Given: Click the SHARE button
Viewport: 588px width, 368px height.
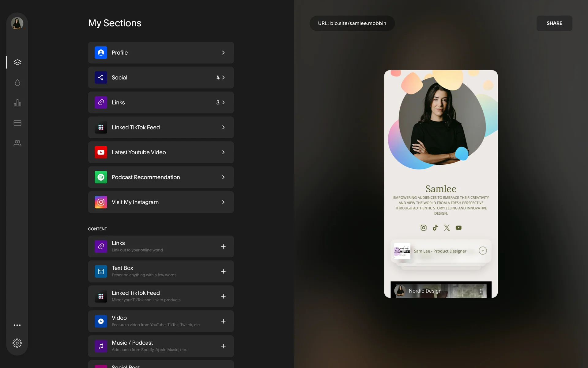Looking at the screenshot, I should [x=554, y=23].
